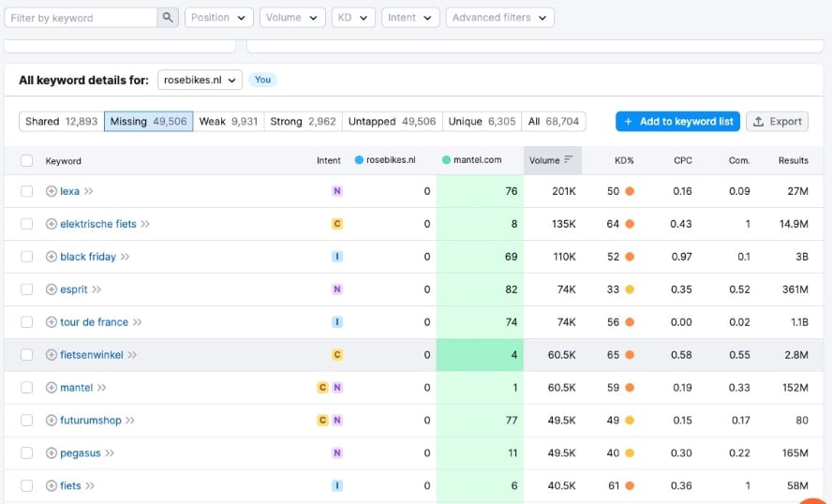Add keyword lexa via plus icon

click(x=52, y=191)
